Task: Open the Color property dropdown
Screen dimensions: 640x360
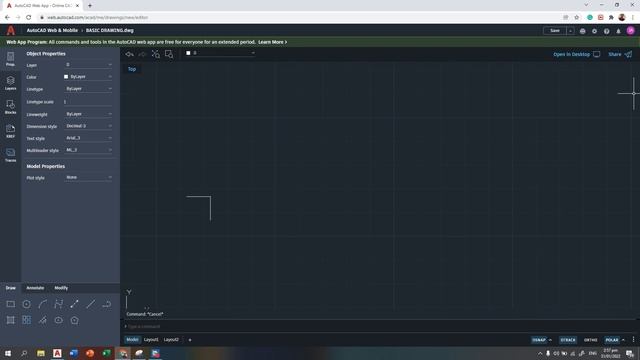Action: [88, 76]
